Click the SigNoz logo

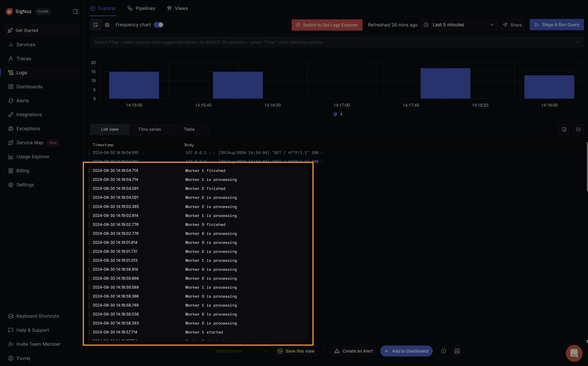9,11
